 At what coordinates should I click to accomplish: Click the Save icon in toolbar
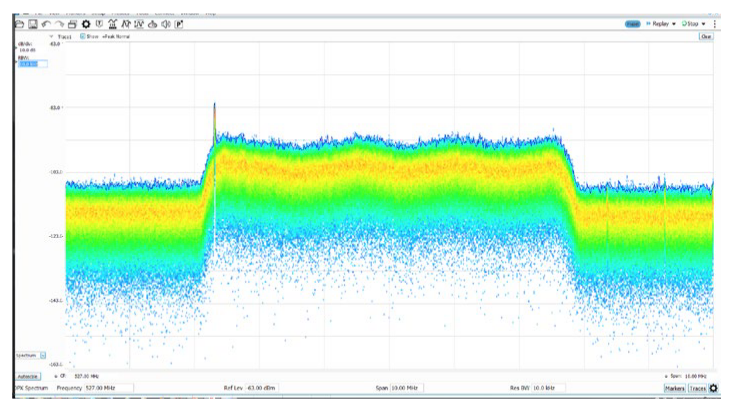(x=34, y=23)
